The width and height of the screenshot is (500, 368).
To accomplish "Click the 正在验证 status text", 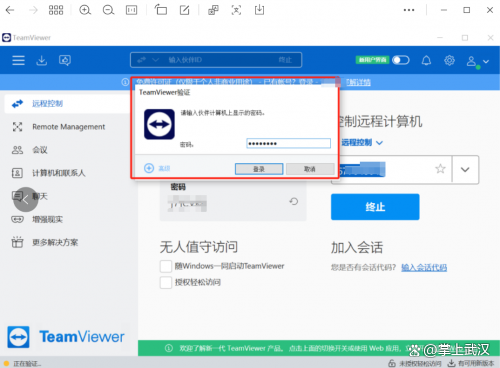I will 27,364.
